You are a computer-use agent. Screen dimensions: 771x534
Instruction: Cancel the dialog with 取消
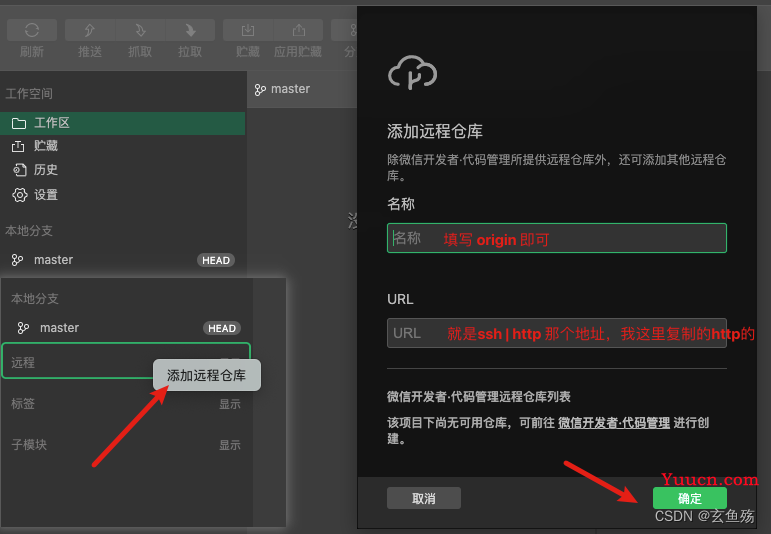coord(424,498)
